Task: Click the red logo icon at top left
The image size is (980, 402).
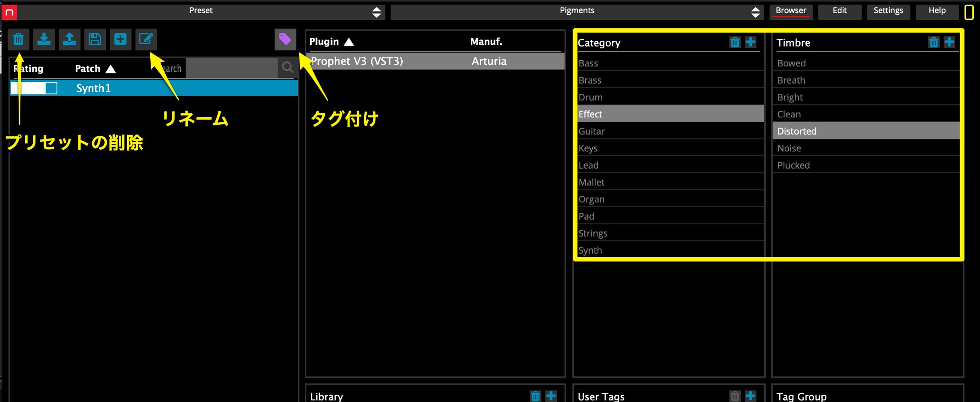Action: coord(9,12)
